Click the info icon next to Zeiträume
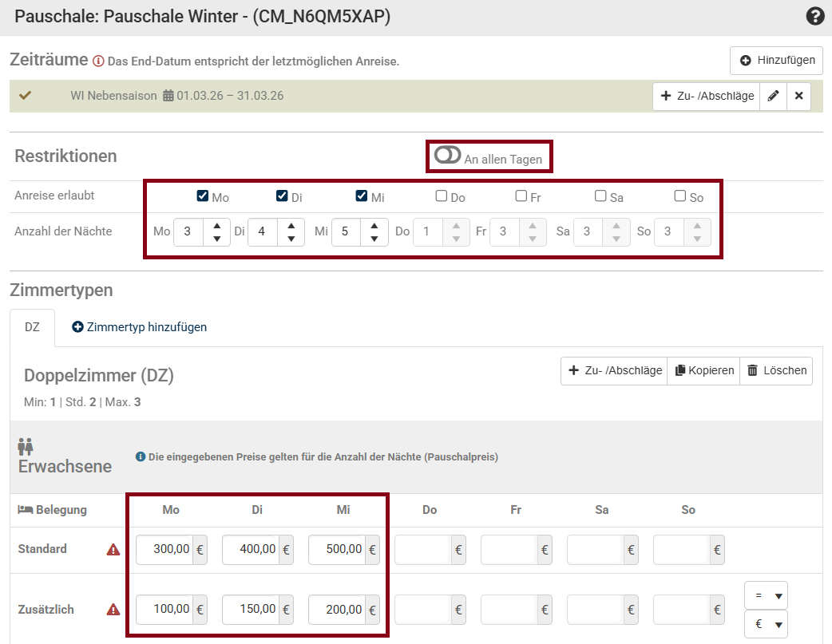 coord(98,61)
